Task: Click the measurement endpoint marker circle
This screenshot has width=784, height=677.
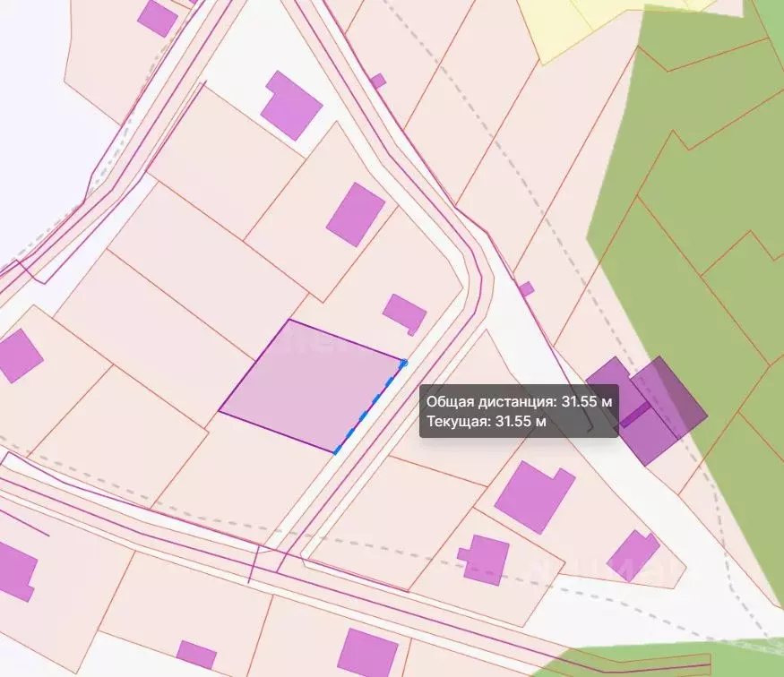Action: click(404, 364)
